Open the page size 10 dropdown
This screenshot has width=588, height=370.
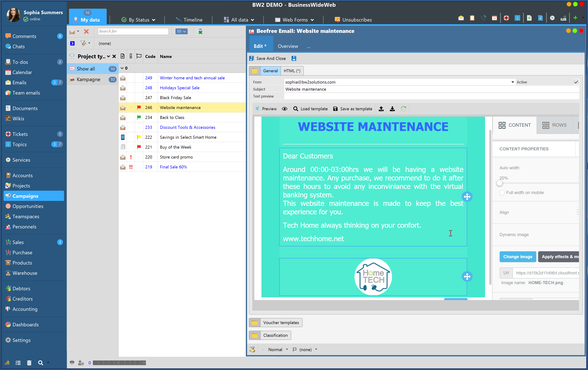coord(181,31)
